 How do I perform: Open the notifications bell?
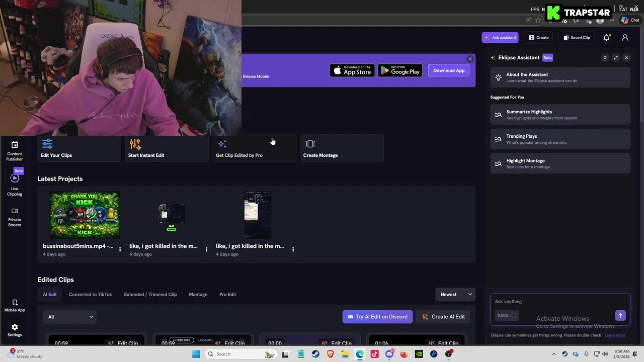click(x=607, y=37)
